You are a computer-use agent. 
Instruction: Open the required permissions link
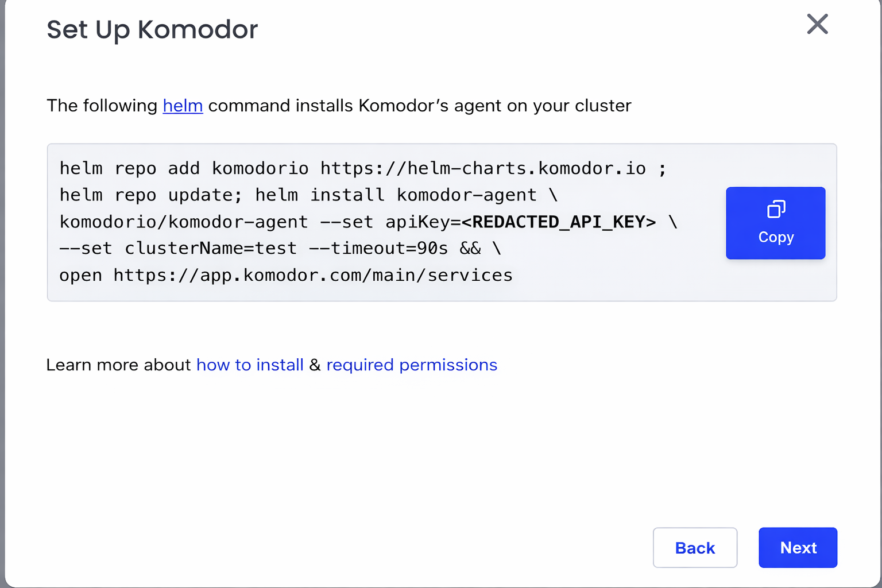pos(412,365)
